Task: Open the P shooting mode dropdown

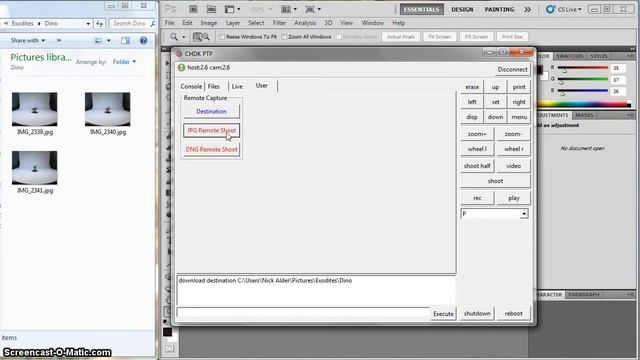Action: pos(494,214)
